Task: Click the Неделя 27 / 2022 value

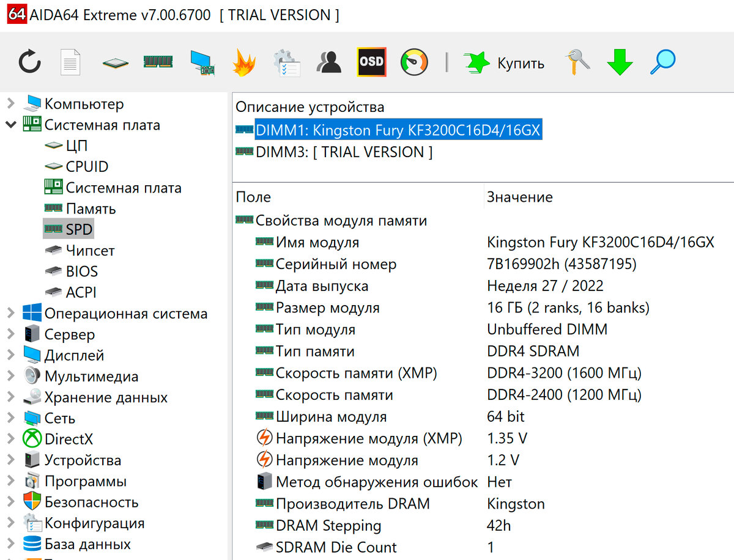Action: point(545,286)
